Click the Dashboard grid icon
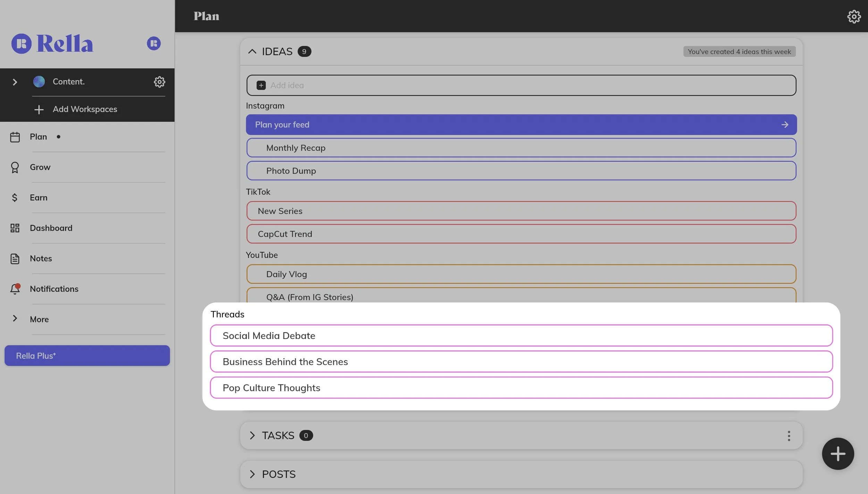The image size is (868, 494). pyautogui.click(x=15, y=228)
